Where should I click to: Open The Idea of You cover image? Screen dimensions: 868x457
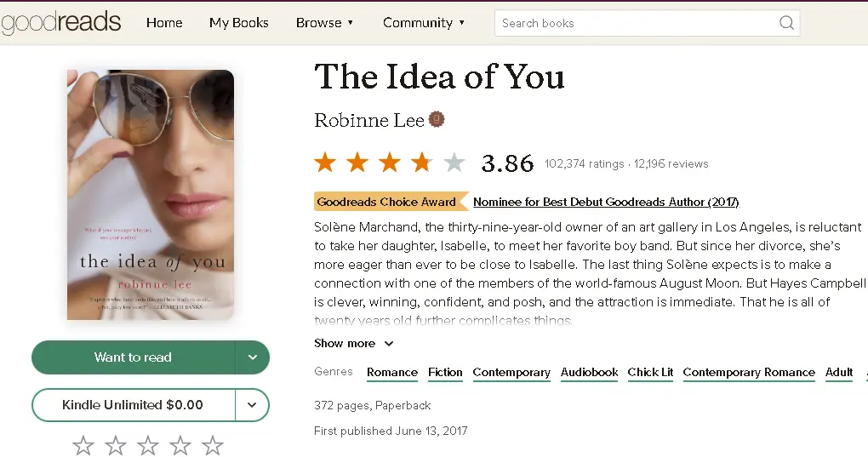pyautogui.click(x=151, y=195)
